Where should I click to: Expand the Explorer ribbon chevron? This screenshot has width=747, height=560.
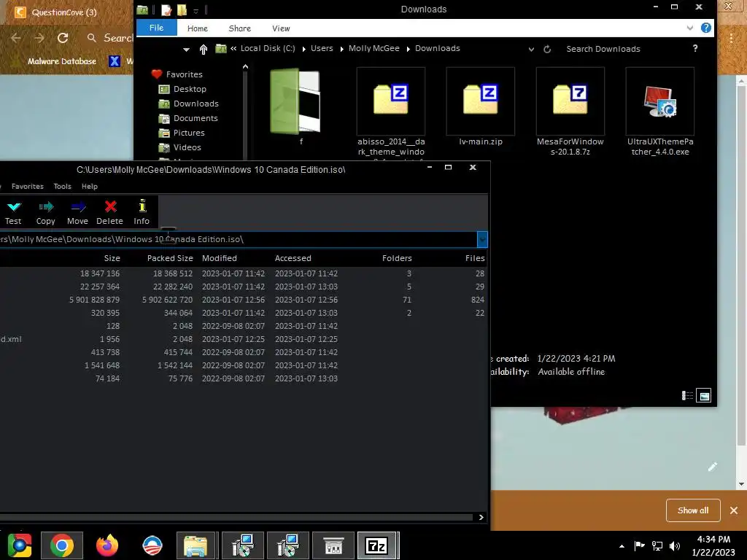click(x=690, y=28)
